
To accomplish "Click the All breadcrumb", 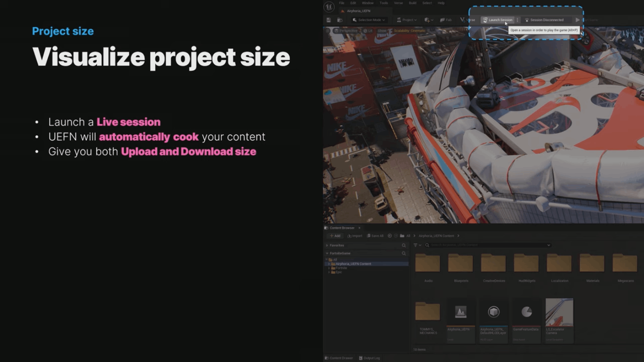I will (x=408, y=236).
